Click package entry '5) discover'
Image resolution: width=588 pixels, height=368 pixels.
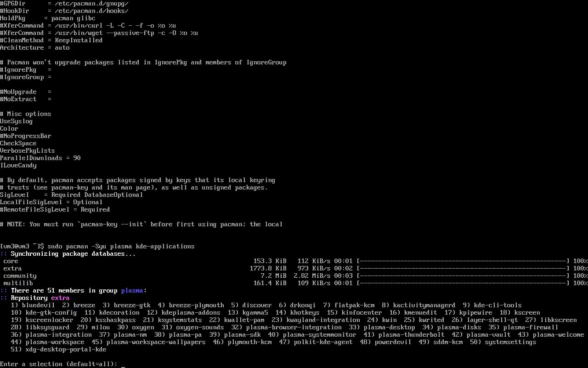(252, 305)
